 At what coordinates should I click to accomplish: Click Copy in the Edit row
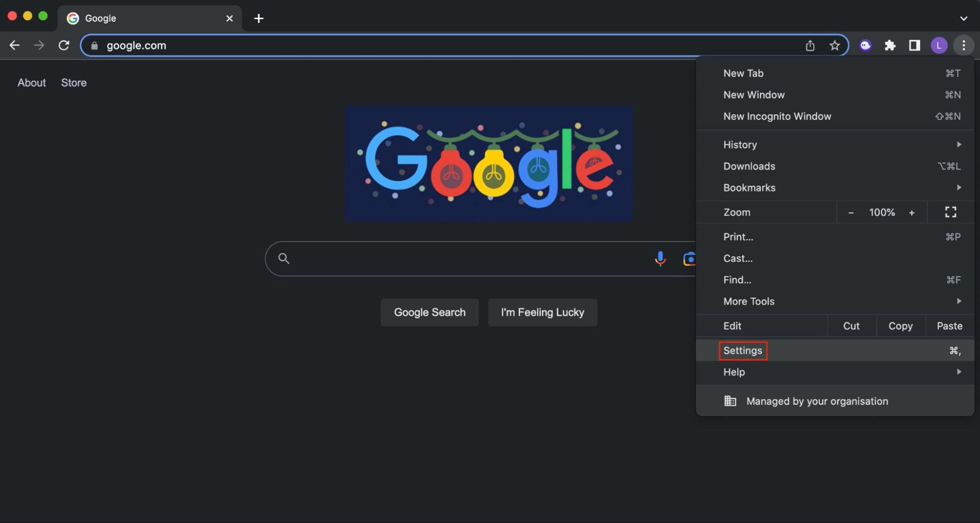tap(900, 325)
